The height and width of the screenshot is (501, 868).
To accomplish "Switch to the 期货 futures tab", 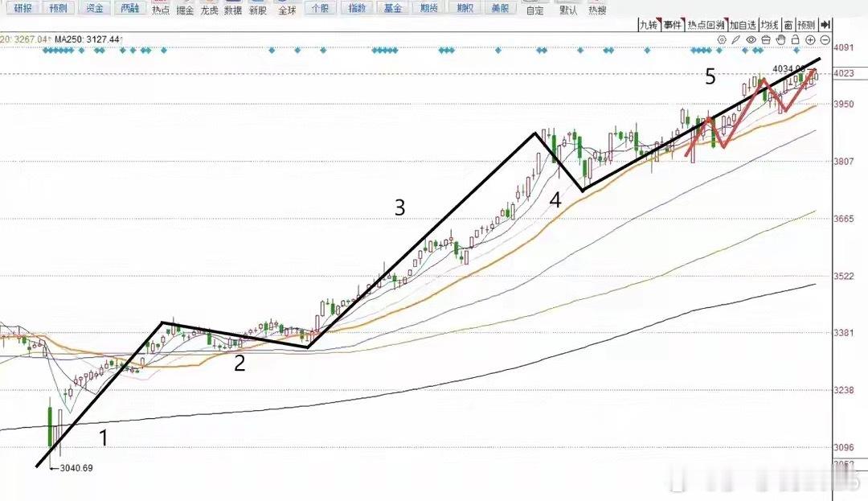I will [428, 8].
